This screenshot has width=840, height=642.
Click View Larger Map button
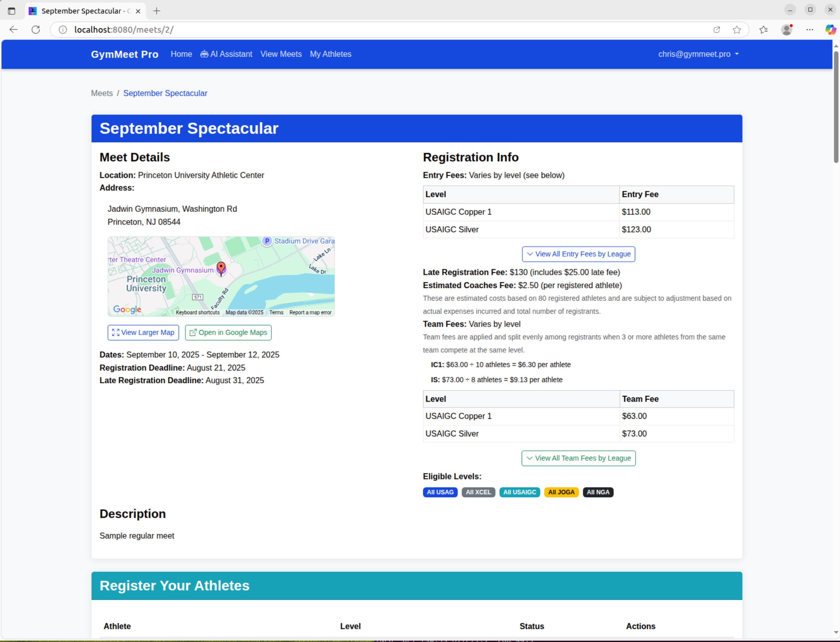click(143, 332)
